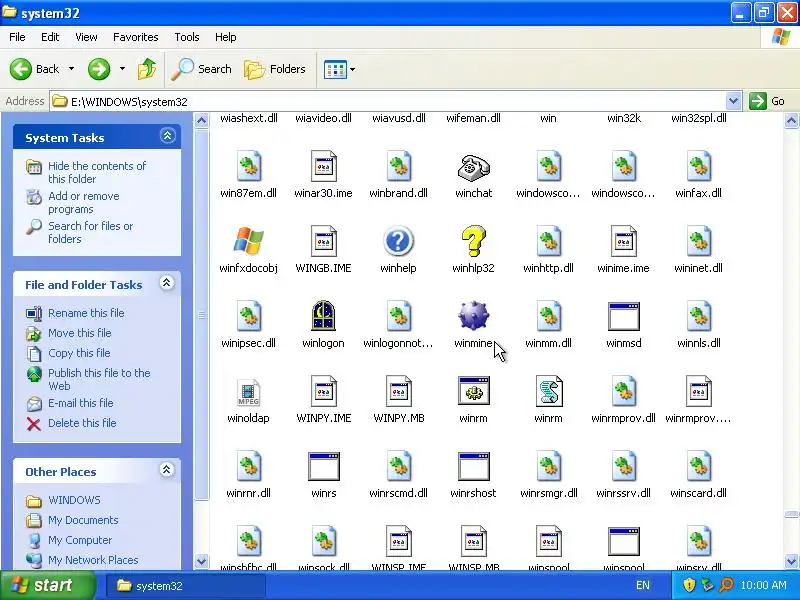Select the winmine minesweeper icon
The width and height of the screenshot is (800, 600).
(x=473, y=316)
